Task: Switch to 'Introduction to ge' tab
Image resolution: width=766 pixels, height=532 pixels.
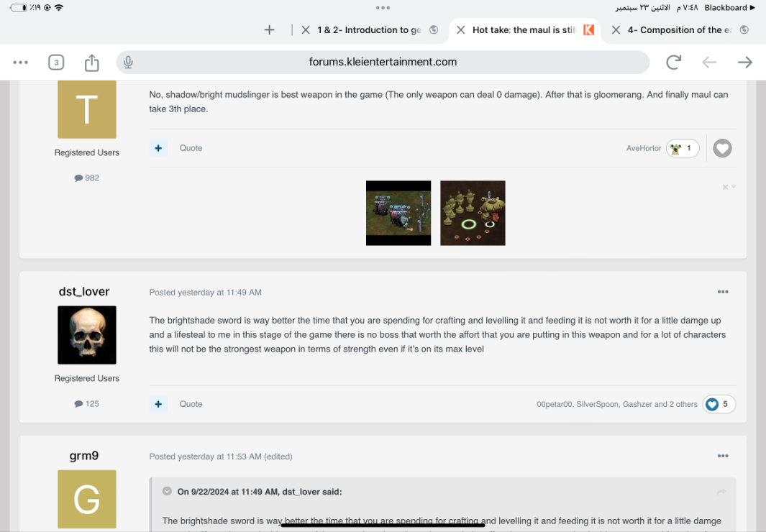Action: (x=369, y=29)
